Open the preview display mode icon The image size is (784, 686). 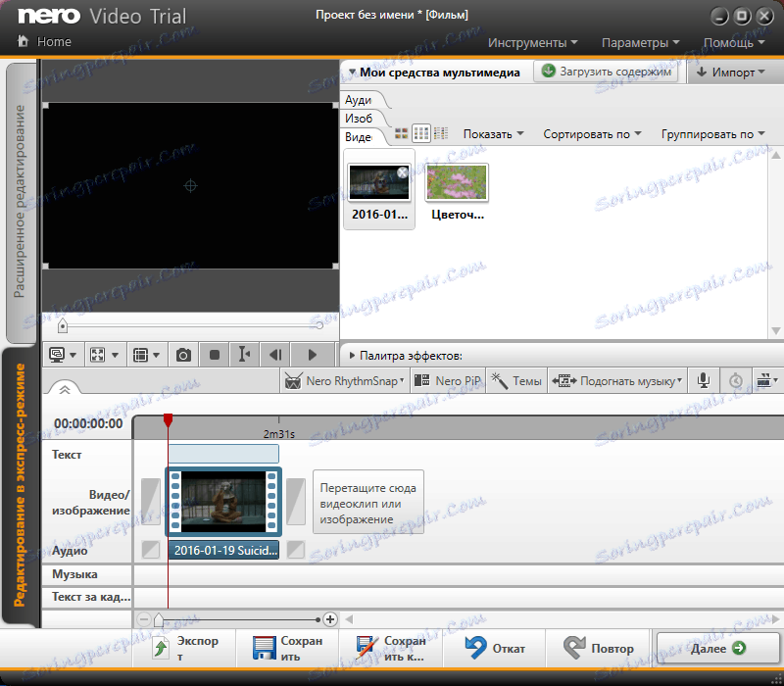tap(57, 355)
